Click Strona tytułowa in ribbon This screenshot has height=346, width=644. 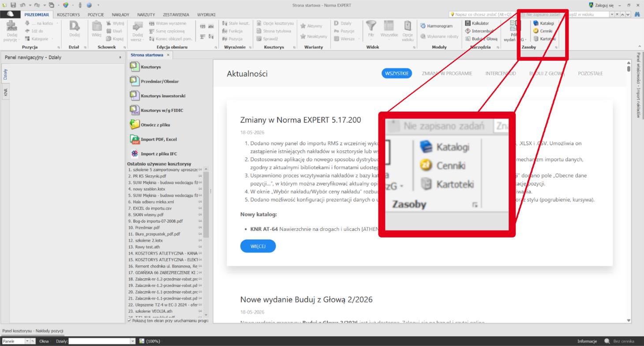pyautogui.click(x=273, y=31)
